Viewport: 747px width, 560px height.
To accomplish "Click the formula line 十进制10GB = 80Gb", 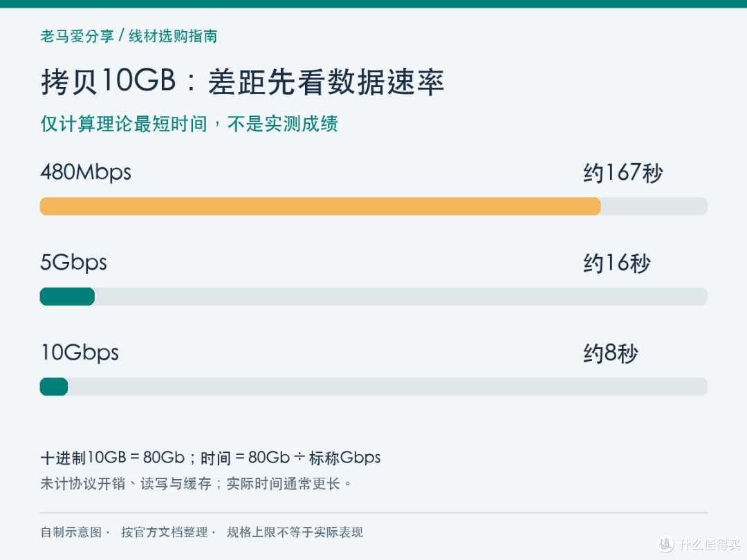I will click(x=113, y=458).
